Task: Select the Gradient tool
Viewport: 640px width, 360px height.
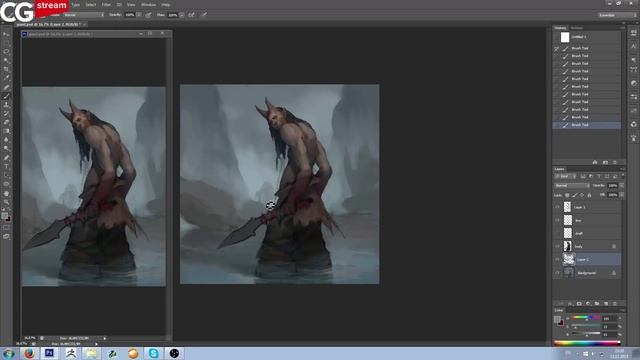Action: click(6, 131)
